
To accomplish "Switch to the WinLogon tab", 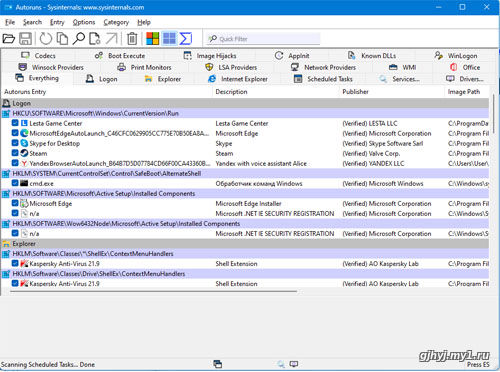I will (456, 56).
